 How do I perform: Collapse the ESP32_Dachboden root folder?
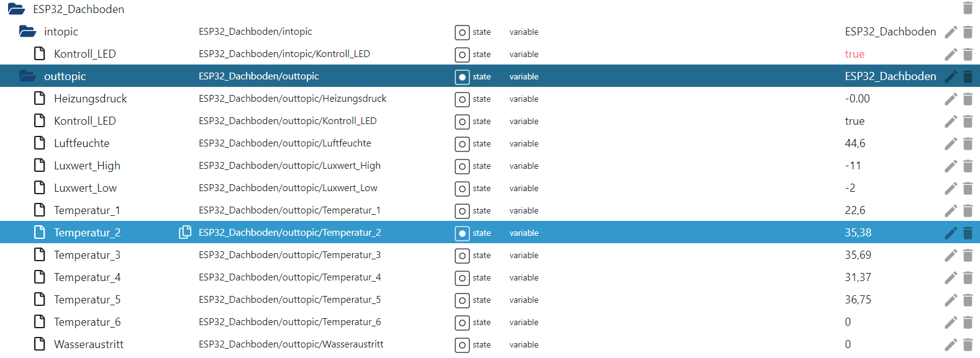coord(16,9)
